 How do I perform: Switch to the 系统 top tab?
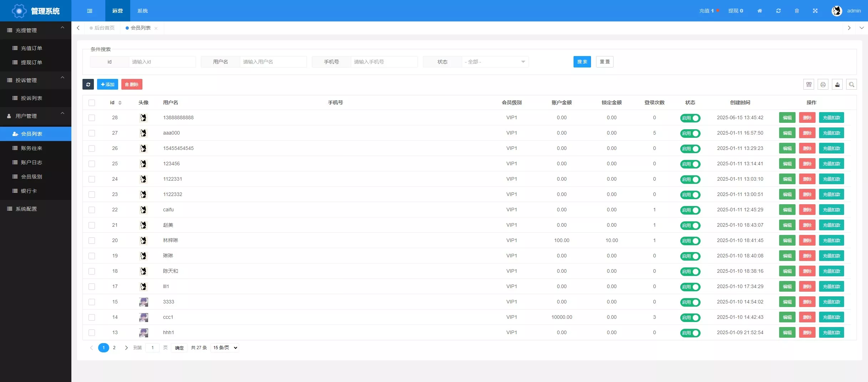click(142, 11)
